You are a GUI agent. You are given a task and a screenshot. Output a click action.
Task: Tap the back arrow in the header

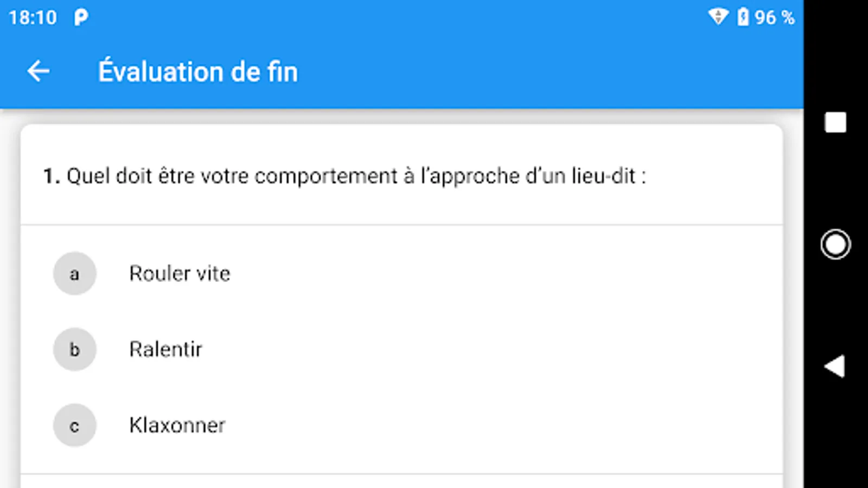[x=39, y=71]
